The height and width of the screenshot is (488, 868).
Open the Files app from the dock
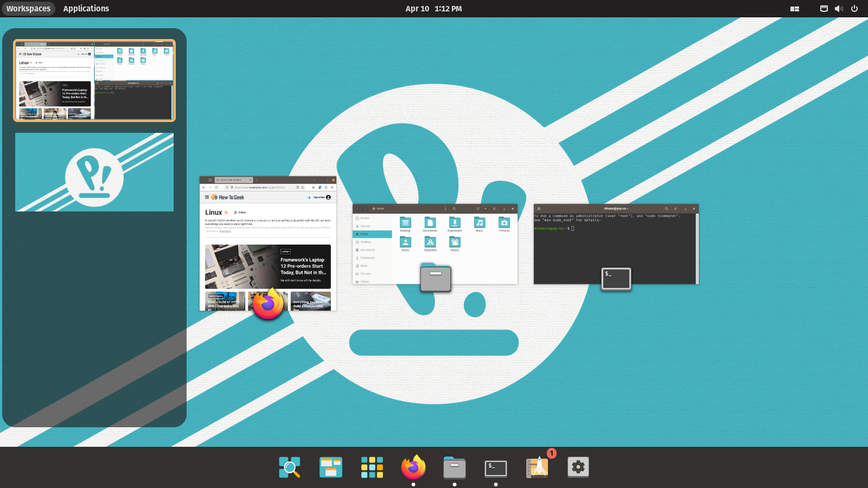click(455, 467)
